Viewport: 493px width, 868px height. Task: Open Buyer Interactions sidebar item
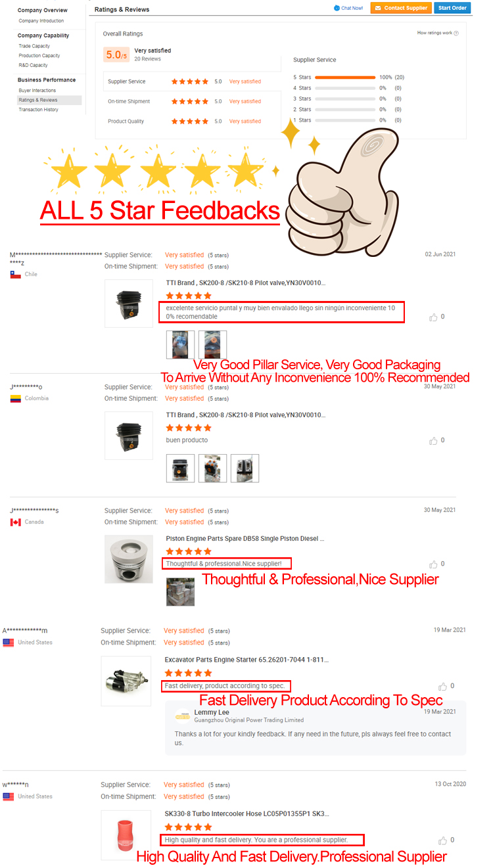[x=37, y=91]
